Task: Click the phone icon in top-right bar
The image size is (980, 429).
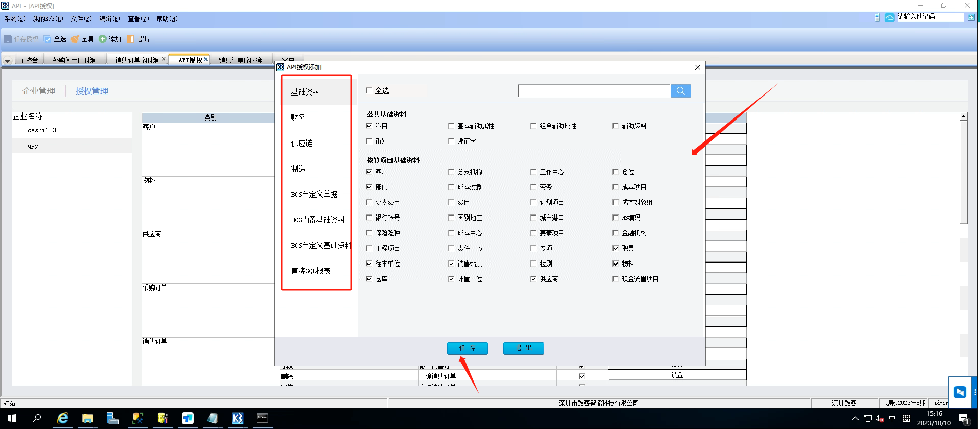Action: (877, 17)
